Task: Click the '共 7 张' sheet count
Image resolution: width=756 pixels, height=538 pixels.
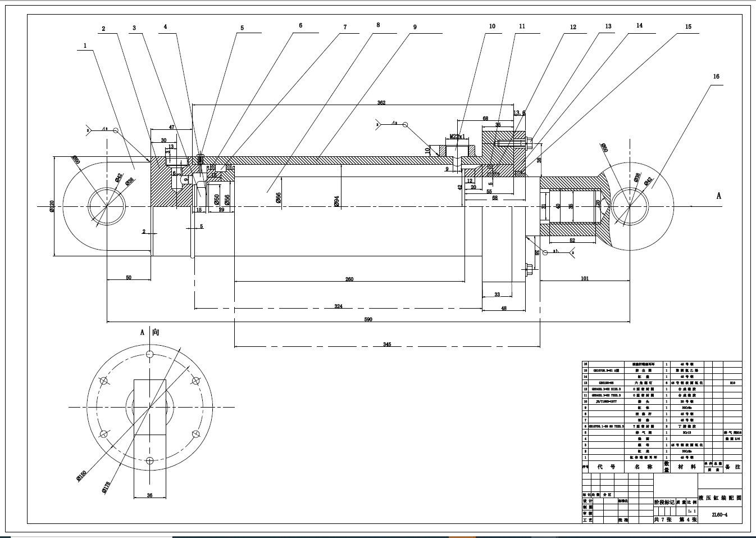Action: (663, 520)
